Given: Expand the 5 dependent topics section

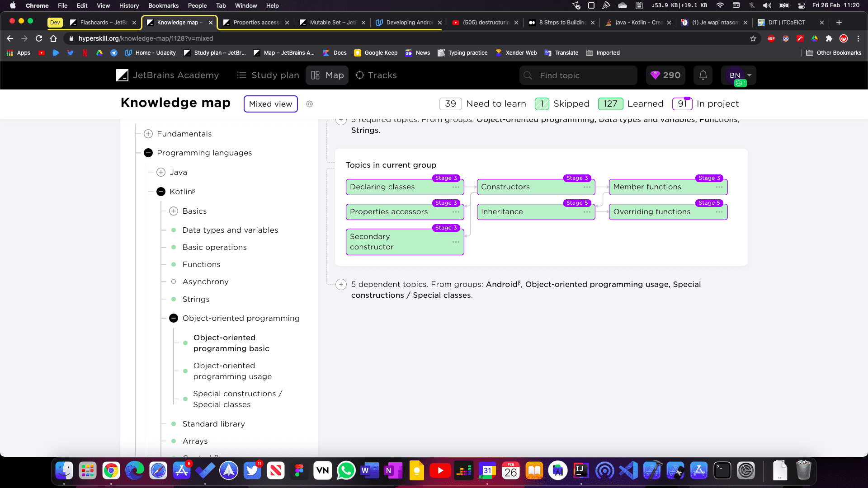Looking at the screenshot, I should pos(341,285).
